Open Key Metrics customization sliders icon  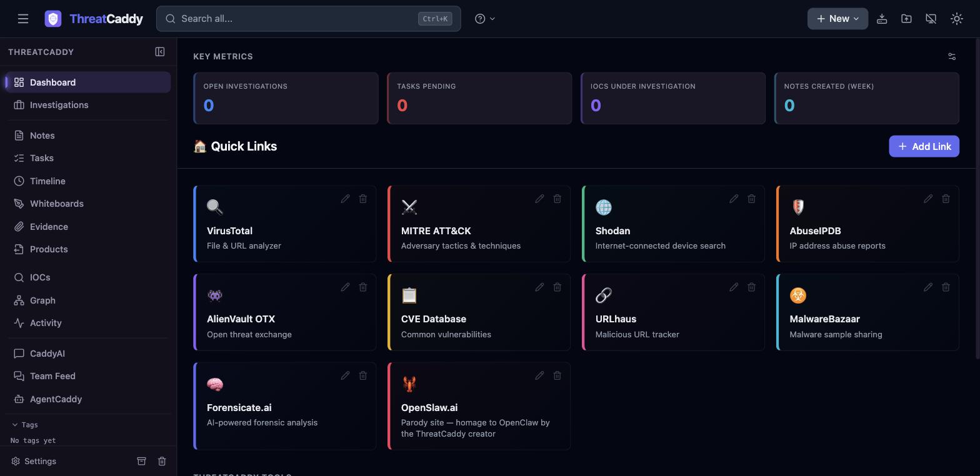point(952,56)
